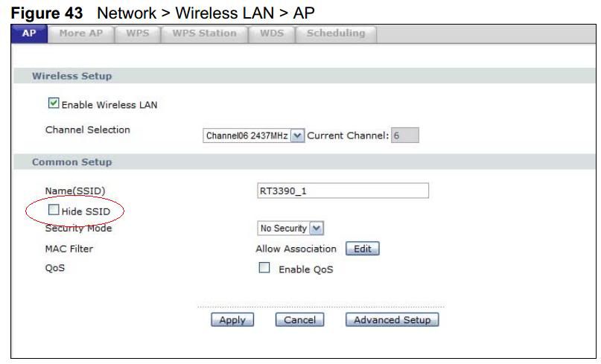Click the Cancel button
Image resolution: width=601 pixels, height=364 pixels.
(x=299, y=320)
